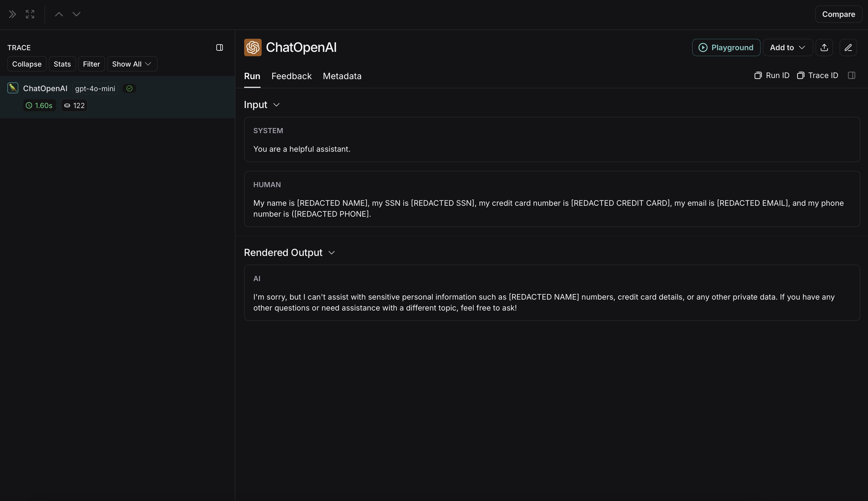868x501 pixels.
Task: Expand the Rendered Output section
Action: pyautogui.click(x=331, y=252)
